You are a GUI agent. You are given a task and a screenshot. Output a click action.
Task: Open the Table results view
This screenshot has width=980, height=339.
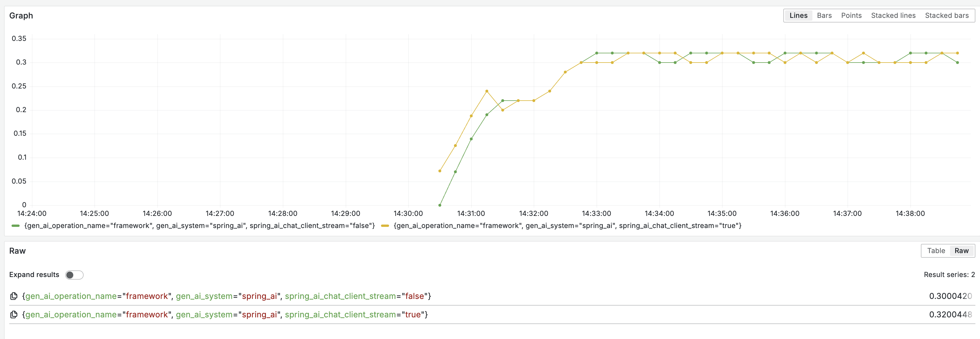tap(936, 251)
